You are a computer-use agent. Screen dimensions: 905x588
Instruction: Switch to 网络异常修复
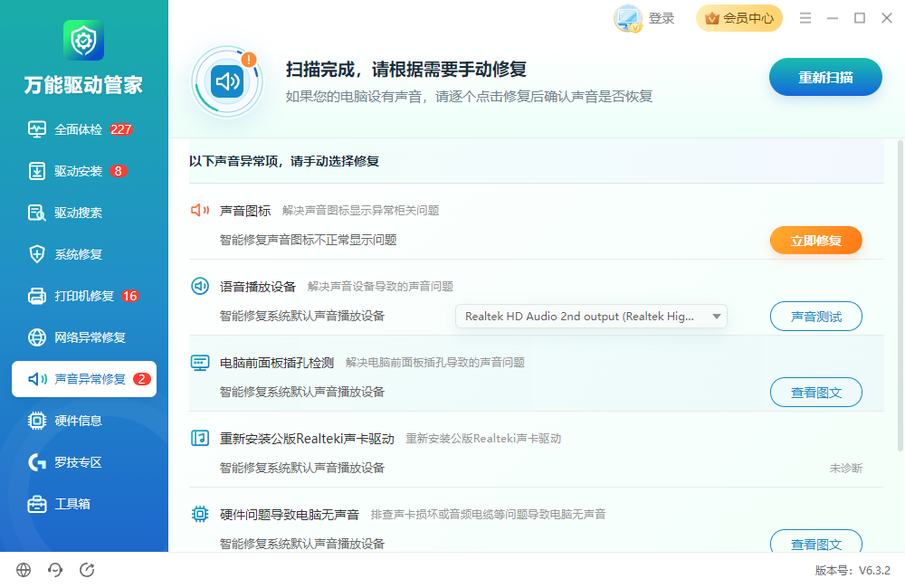pyautogui.click(x=83, y=337)
